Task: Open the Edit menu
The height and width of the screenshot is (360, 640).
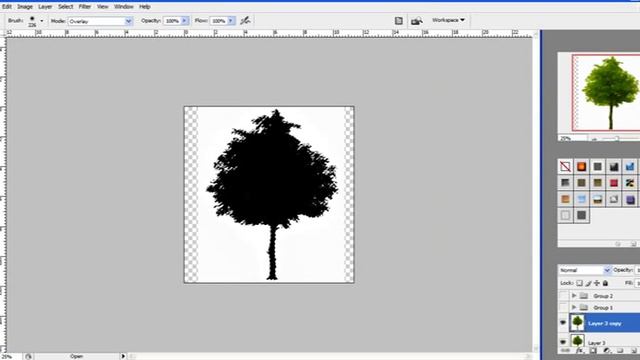Action: [x=7, y=7]
